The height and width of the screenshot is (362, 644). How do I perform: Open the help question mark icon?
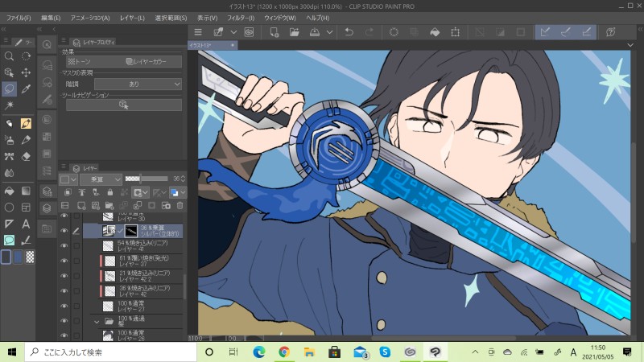(x=611, y=32)
